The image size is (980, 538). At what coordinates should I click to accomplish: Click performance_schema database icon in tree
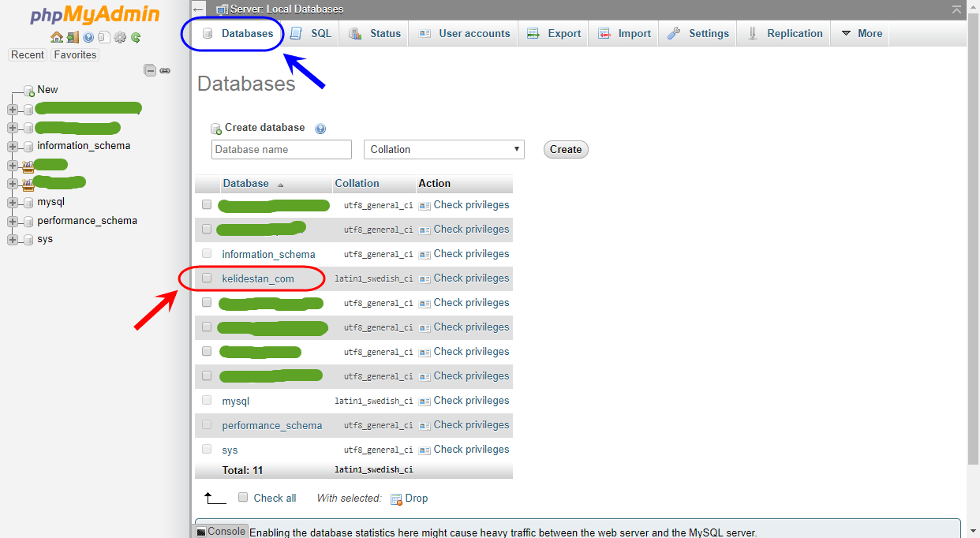point(28,221)
